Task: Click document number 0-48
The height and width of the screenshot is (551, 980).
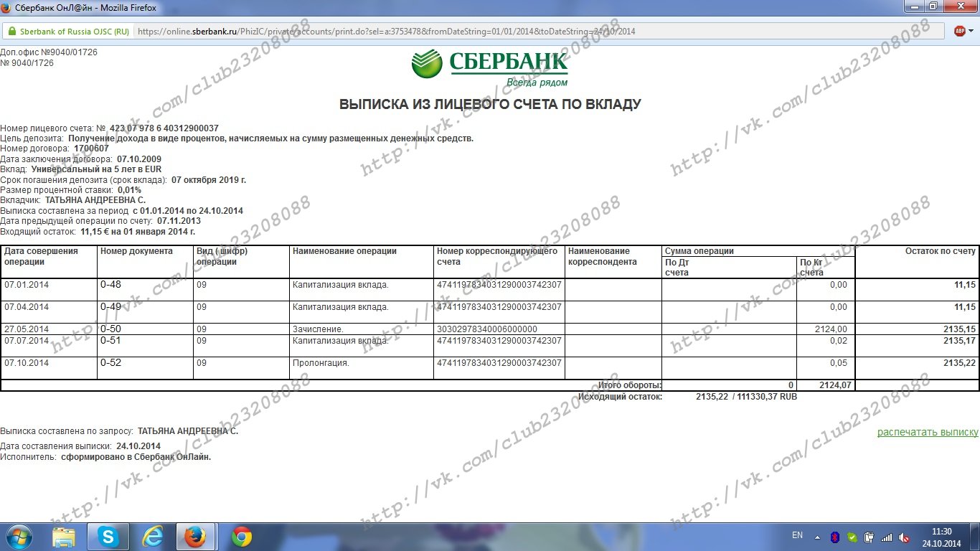Action: tap(110, 285)
